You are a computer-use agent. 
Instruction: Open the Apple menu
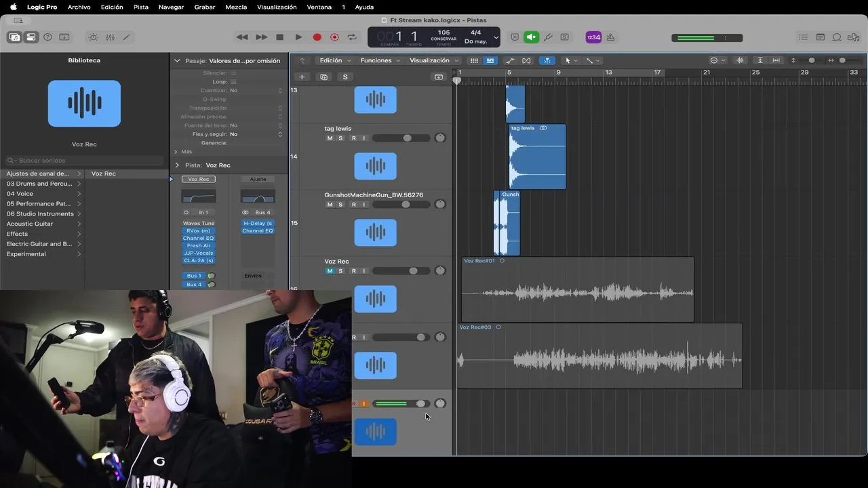[x=13, y=7]
